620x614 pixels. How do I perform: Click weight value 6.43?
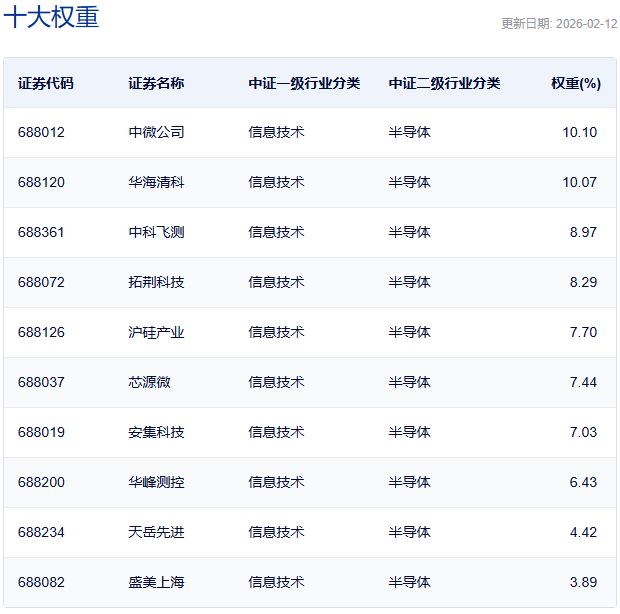(x=583, y=482)
